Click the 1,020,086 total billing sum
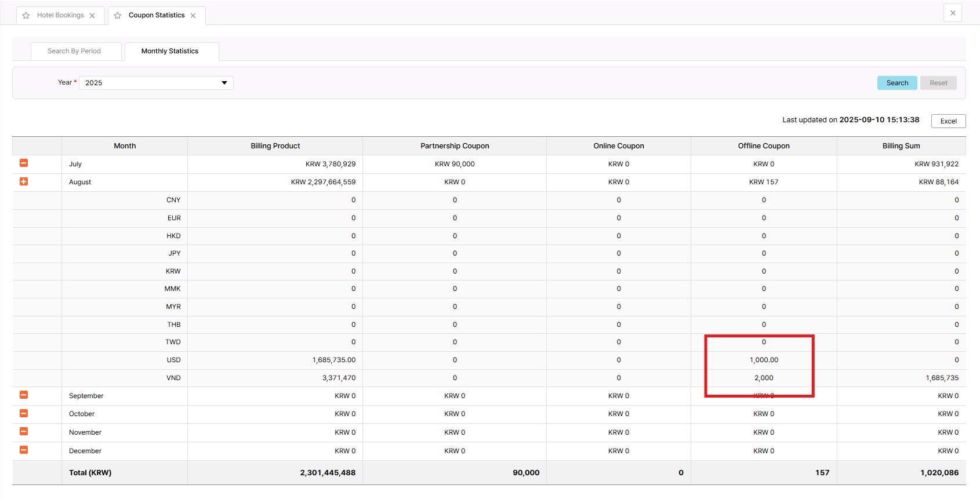Viewport: 980px width, 499px height. pos(939,473)
